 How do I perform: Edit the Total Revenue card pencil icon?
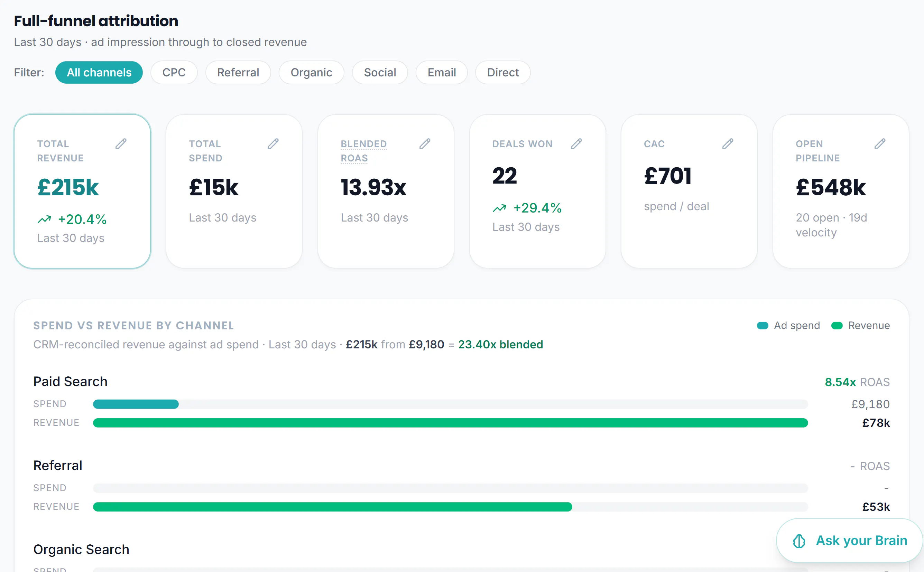(x=121, y=144)
